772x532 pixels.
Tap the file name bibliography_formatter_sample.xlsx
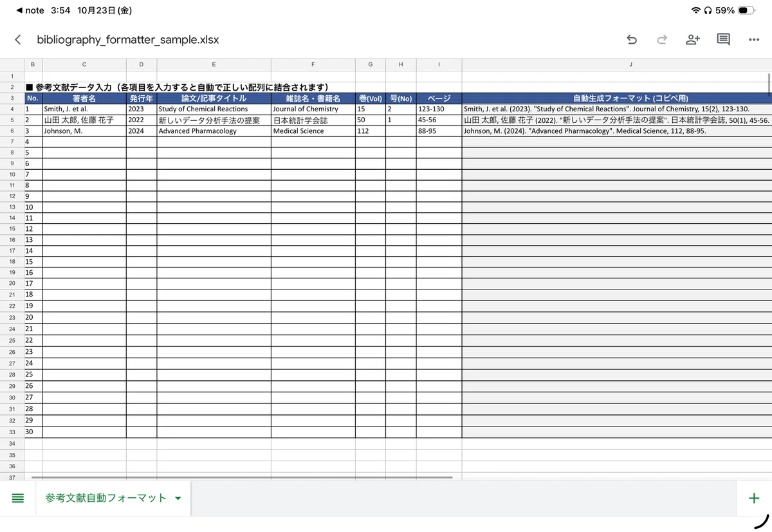coord(127,40)
